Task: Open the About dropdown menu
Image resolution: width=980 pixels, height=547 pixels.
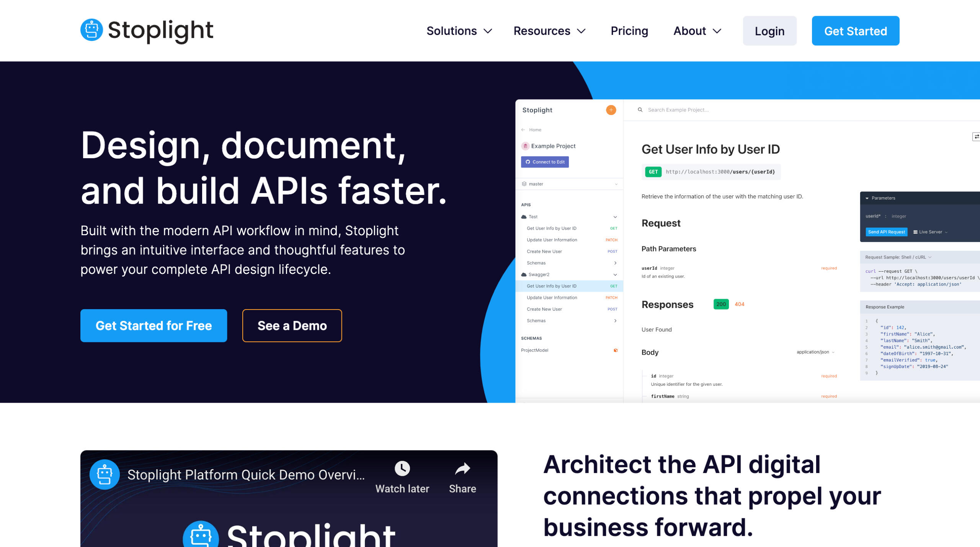Action: coord(697,31)
